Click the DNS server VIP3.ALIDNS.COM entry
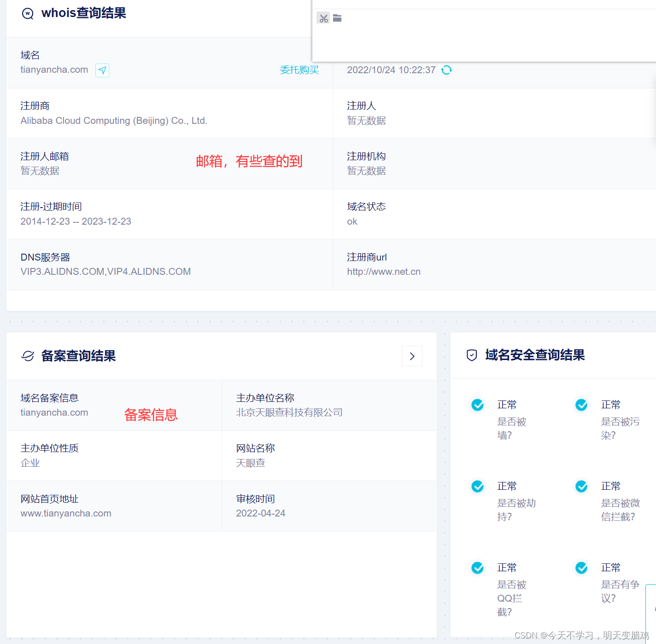Viewport: 656px width, 644px height. 64,272
